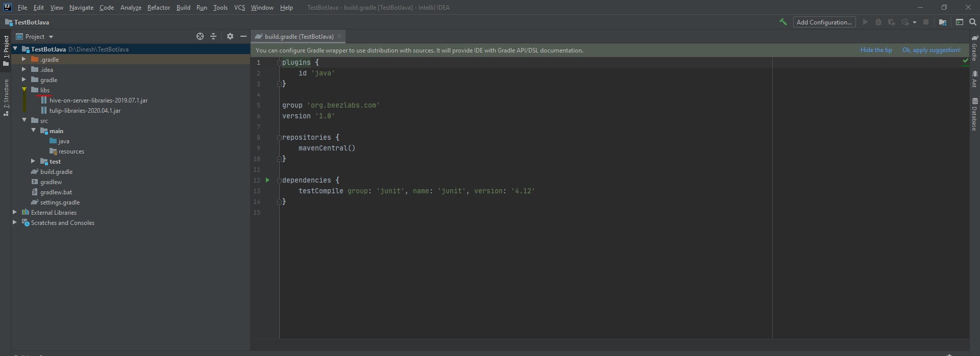980x356 pixels.
Task: Click the mavenCentral() line in editor
Action: click(x=327, y=148)
